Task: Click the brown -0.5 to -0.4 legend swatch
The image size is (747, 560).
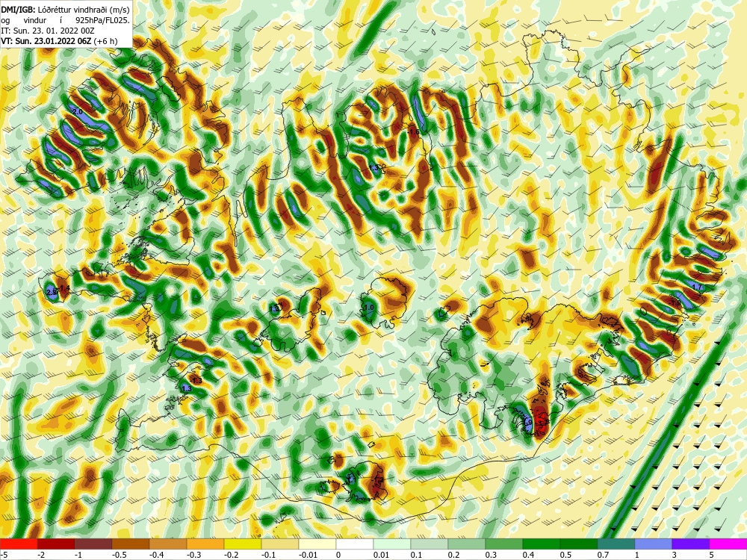Action: pos(131,544)
